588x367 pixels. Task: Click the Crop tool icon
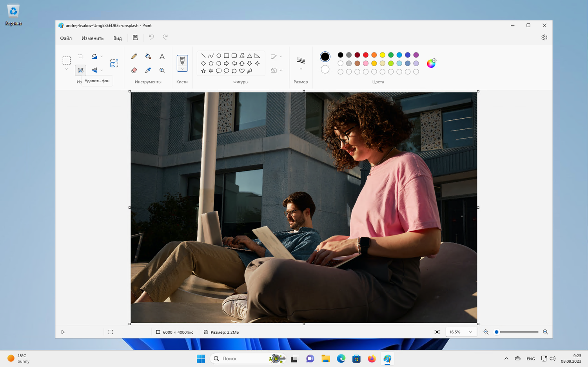point(80,56)
